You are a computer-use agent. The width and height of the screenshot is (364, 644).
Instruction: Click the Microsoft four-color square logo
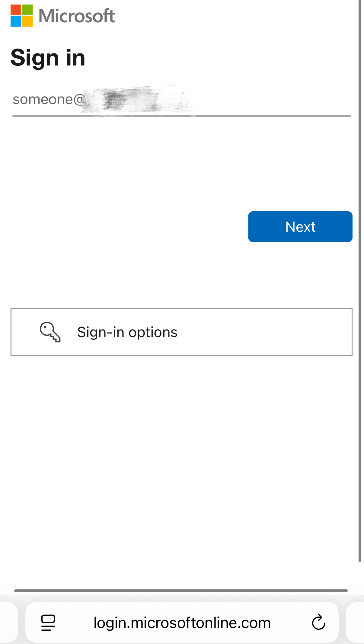tap(21, 16)
